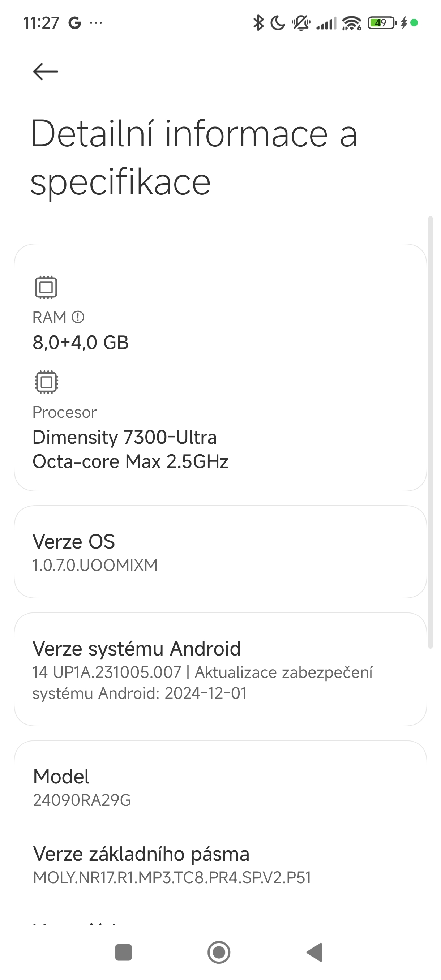The height and width of the screenshot is (980, 441).
Task: Tap the RAM info circle icon
Action: [x=78, y=317]
